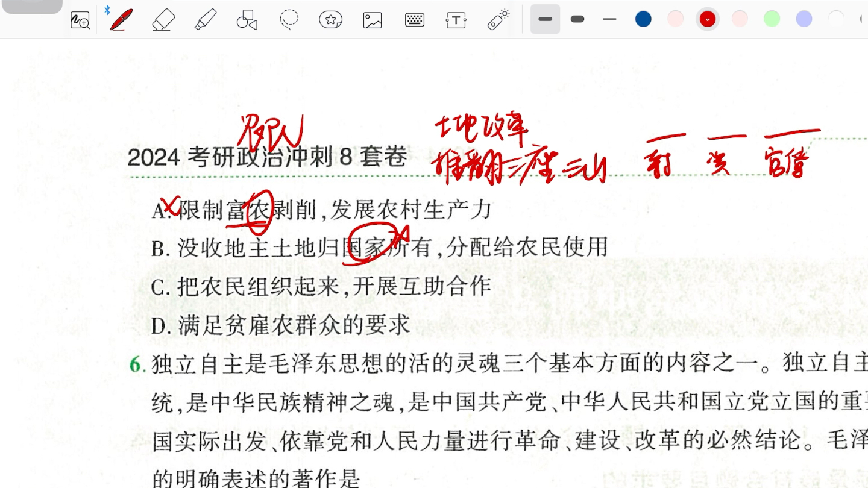Click the gray tab at top-left corner

(31, 6)
